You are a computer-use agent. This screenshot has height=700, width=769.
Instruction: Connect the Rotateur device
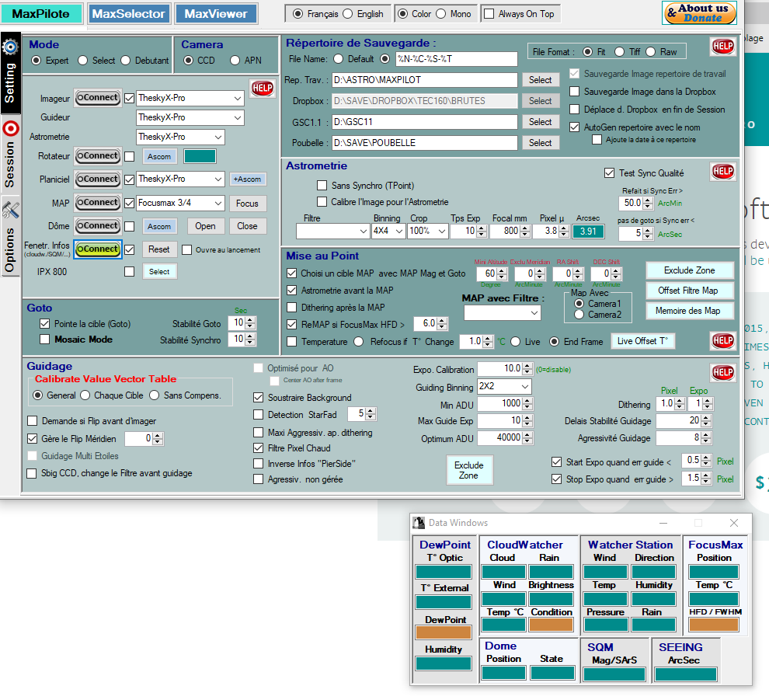[98, 156]
